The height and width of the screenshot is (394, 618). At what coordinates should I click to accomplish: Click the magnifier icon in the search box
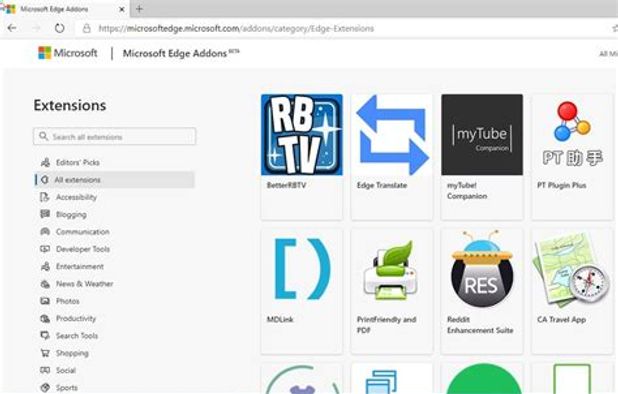point(43,136)
